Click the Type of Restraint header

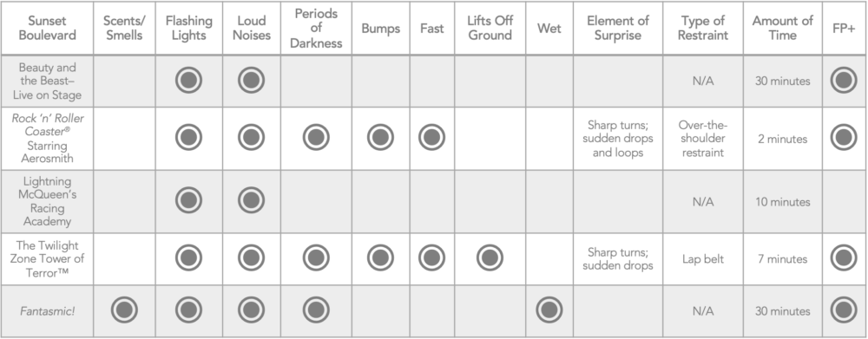[703, 29]
